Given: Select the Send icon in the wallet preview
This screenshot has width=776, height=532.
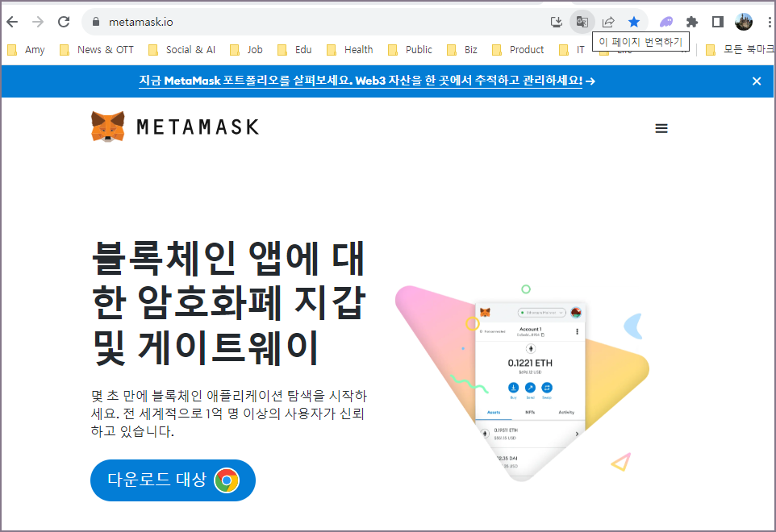Looking at the screenshot, I should pyautogui.click(x=530, y=388).
